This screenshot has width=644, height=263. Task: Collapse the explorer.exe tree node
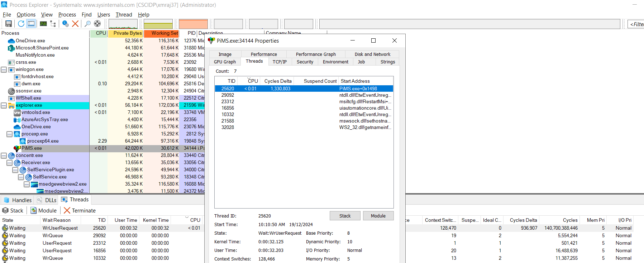click(4, 105)
